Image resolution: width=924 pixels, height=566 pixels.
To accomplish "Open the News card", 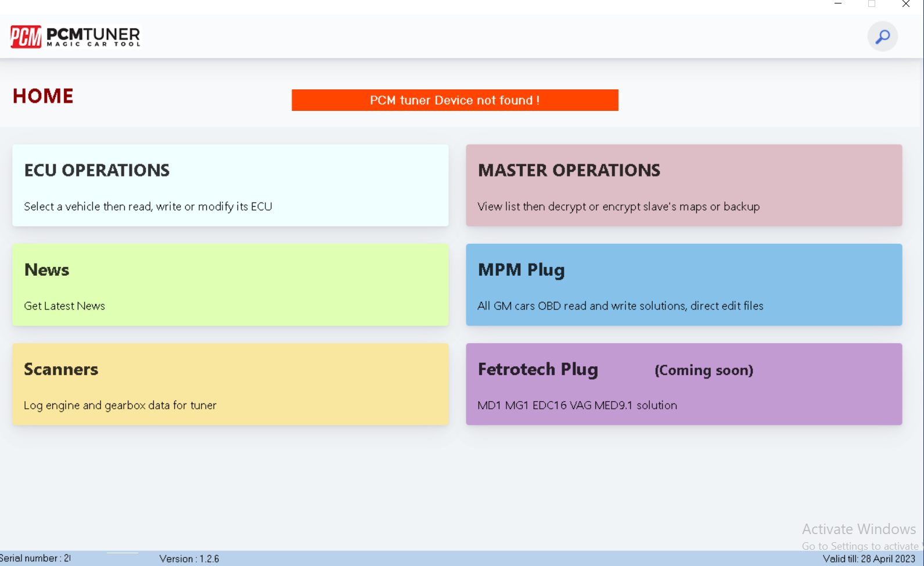I will point(231,284).
